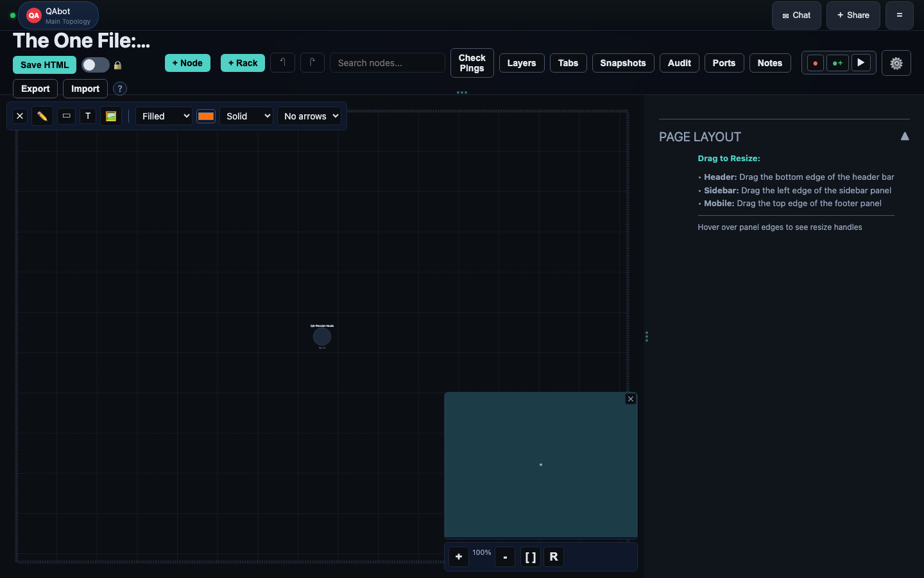This screenshot has width=924, height=578.
Task: Select the rectangle shape tool
Action: pyautogui.click(x=66, y=116)
